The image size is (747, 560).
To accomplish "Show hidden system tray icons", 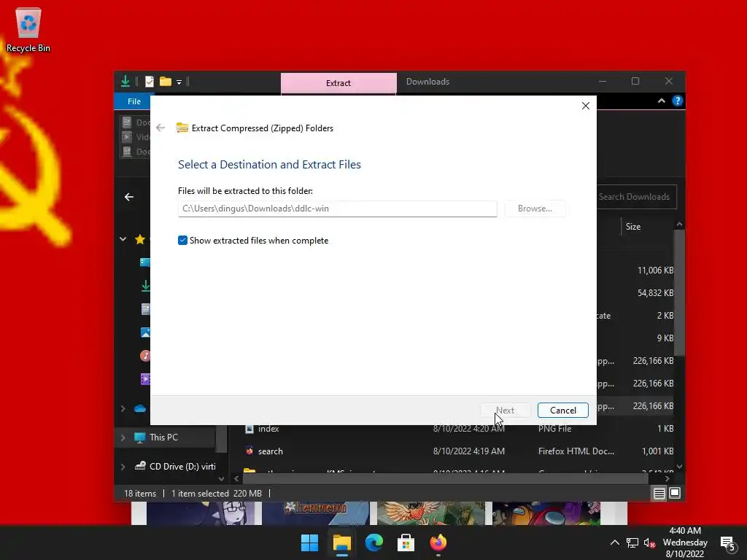I will (x=614, y=542).
